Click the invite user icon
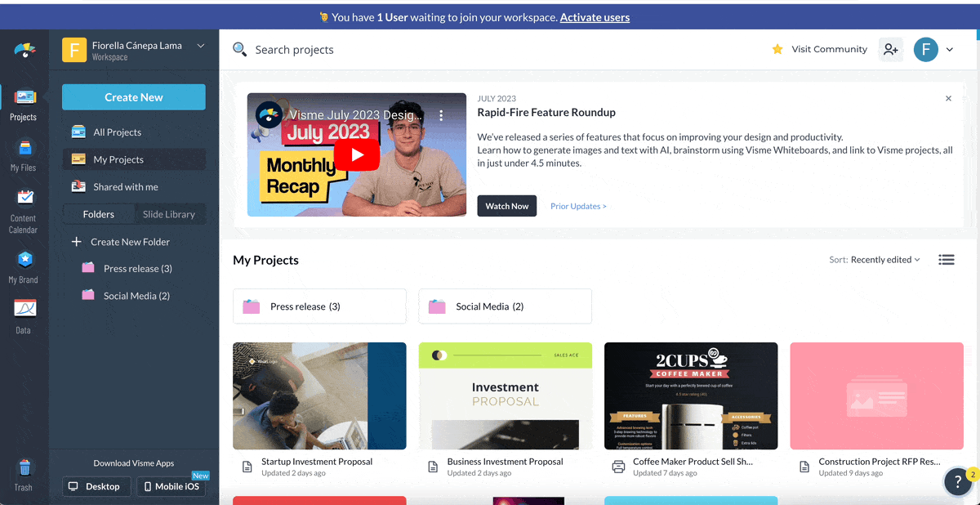980x505 pixels. tap(890, 49)
